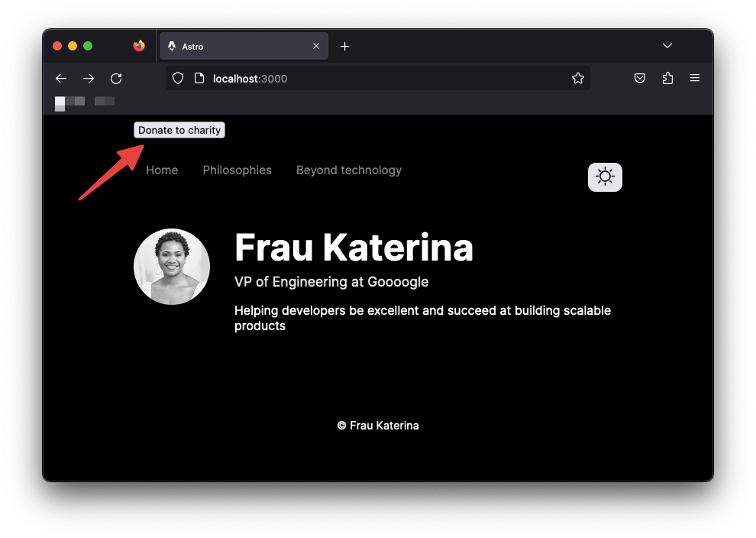This screenshot has width=756, height=538.
Task: Bookmark page with the star icon
Action: pyautogui.click(x=578, y=79)
